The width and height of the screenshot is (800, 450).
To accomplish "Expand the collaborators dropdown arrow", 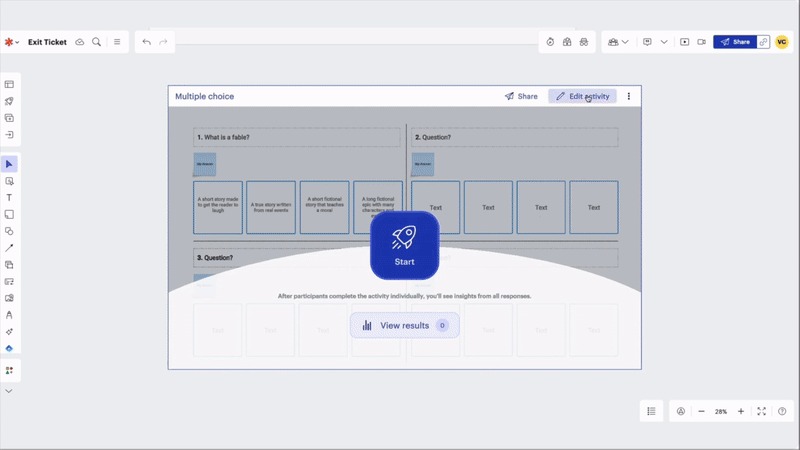I will click(625, 42).
